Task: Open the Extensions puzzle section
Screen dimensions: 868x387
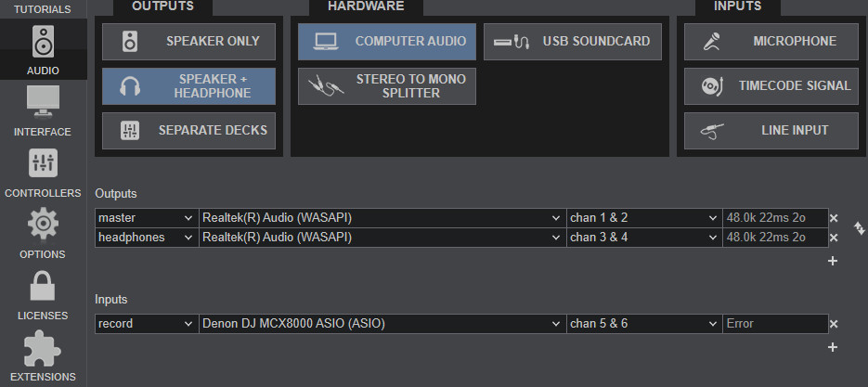Action: 43,357
